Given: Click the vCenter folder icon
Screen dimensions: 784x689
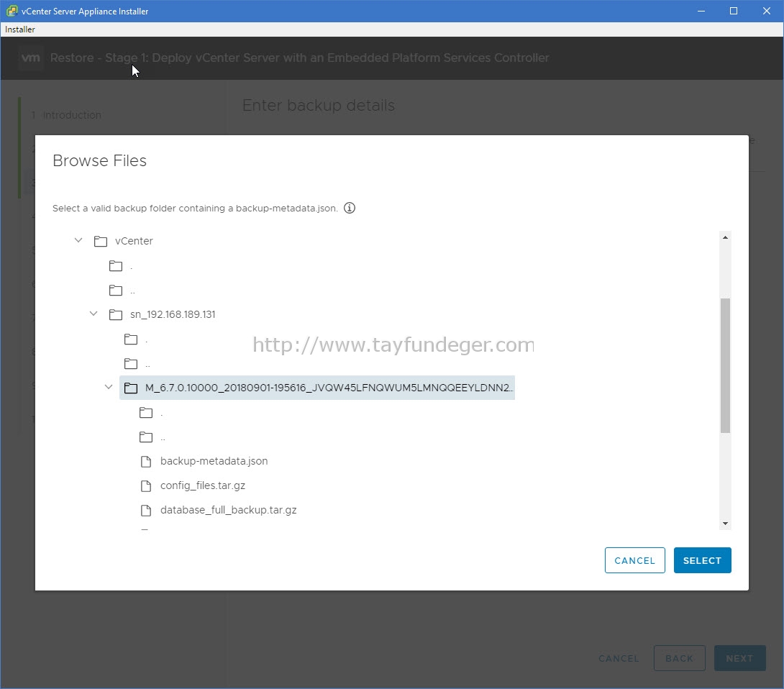Looking at the screenshot, I should (x=101, y=241).
